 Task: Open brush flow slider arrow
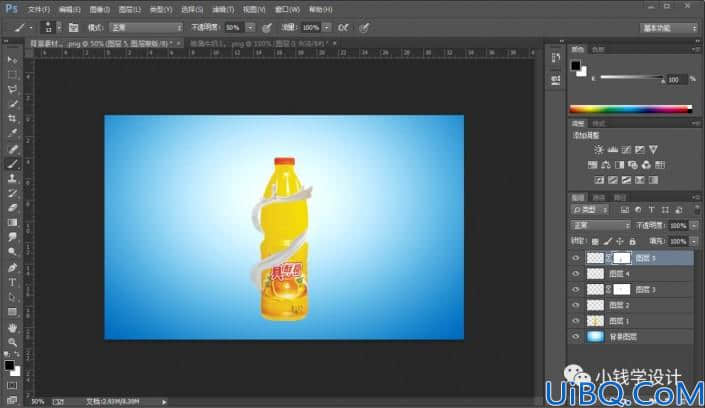327,28
